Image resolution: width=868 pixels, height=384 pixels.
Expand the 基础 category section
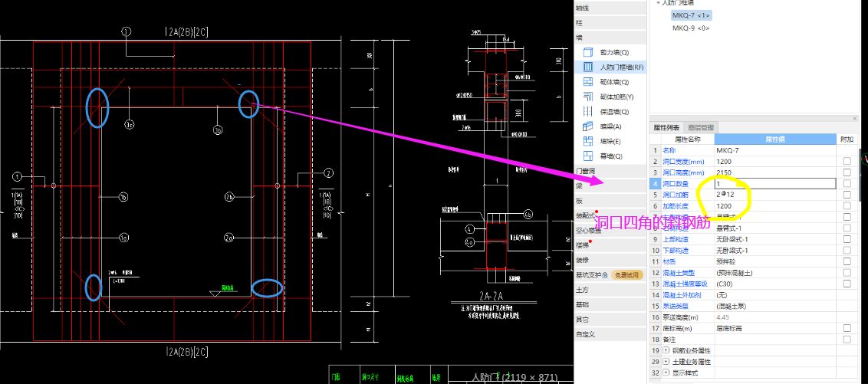coord(610,305)
